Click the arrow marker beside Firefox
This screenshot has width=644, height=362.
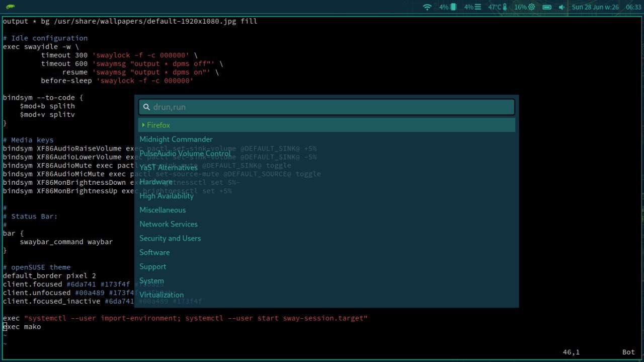tap(143, 125)
